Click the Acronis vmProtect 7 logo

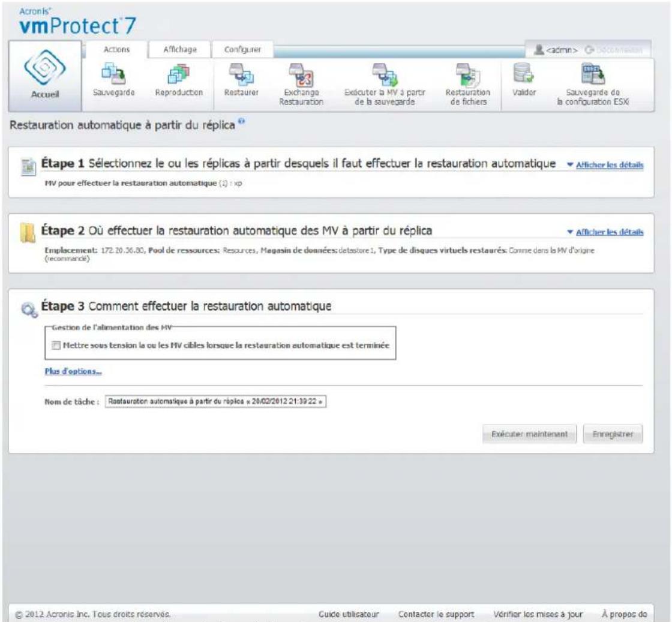point(77,22)
